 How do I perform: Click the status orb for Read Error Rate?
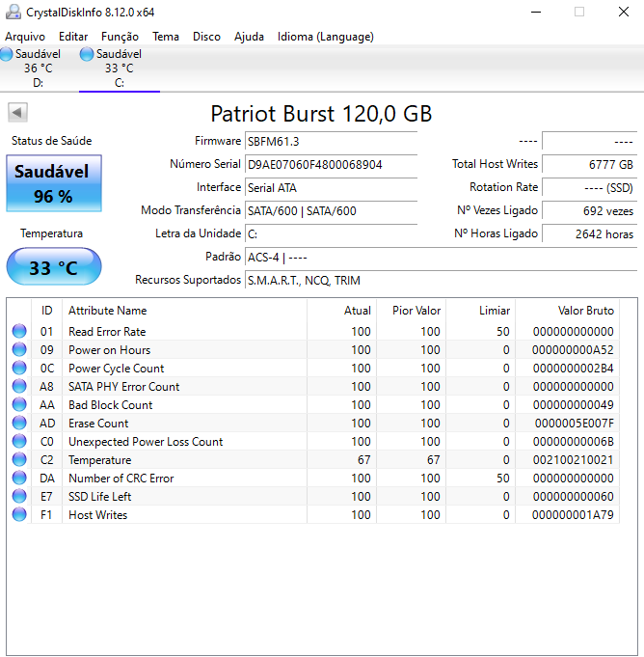19,331
